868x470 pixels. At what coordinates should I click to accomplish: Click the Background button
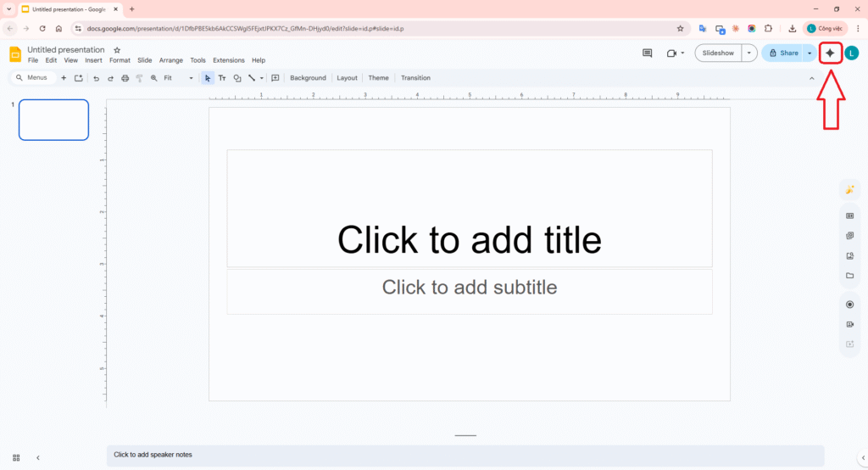click(x=308, y=78)
